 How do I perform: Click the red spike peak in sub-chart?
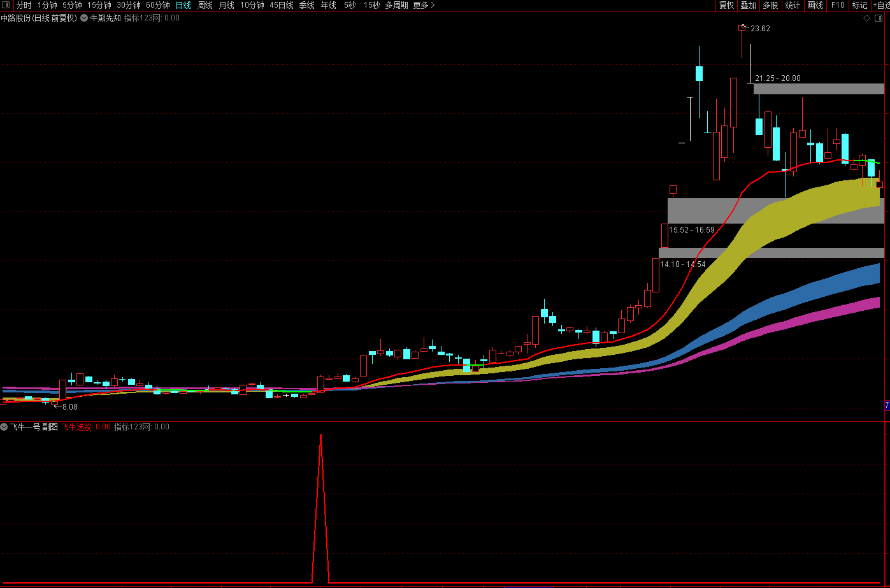click(x=320, y=435)
